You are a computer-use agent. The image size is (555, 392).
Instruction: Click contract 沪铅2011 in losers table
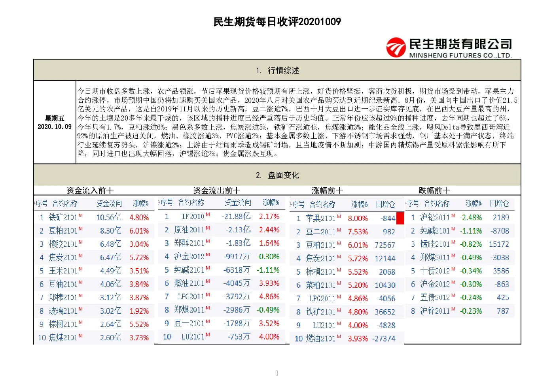pos(435,217)
